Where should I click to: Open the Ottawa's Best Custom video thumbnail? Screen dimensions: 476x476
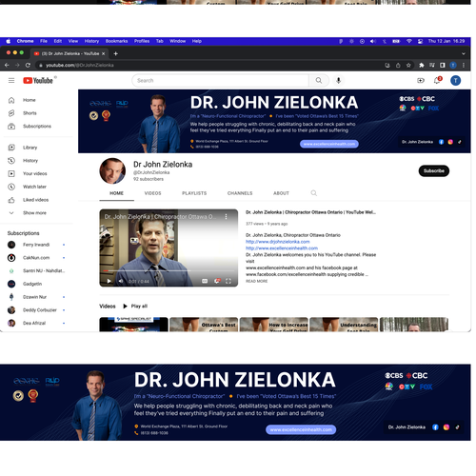pos(204,325)
